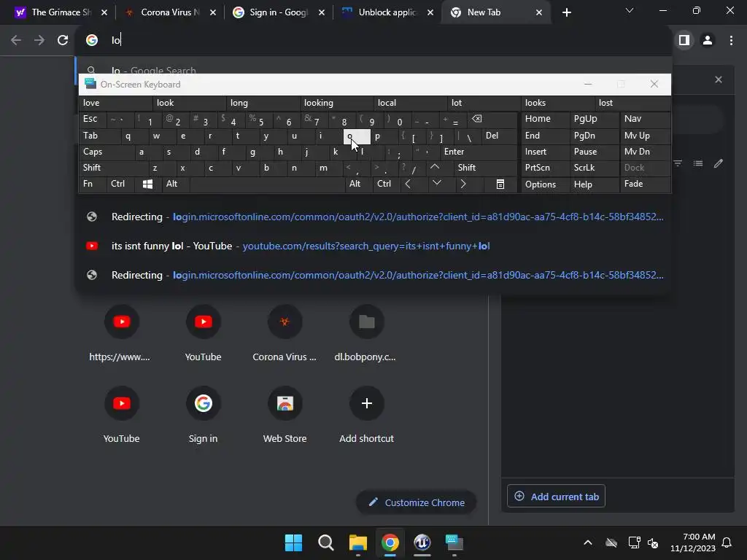
Task: Click the list view icon in side panel
Action: pos(698,164)
